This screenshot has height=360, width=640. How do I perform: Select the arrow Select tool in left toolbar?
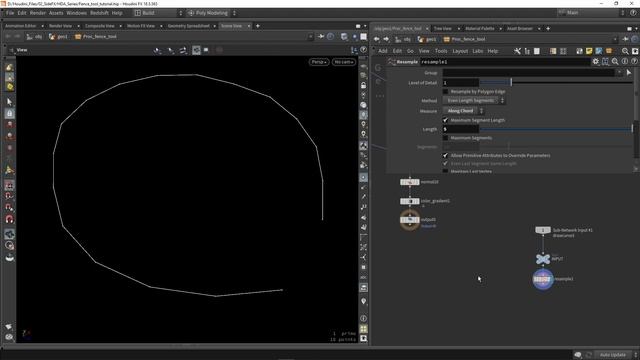click(9, 102)
